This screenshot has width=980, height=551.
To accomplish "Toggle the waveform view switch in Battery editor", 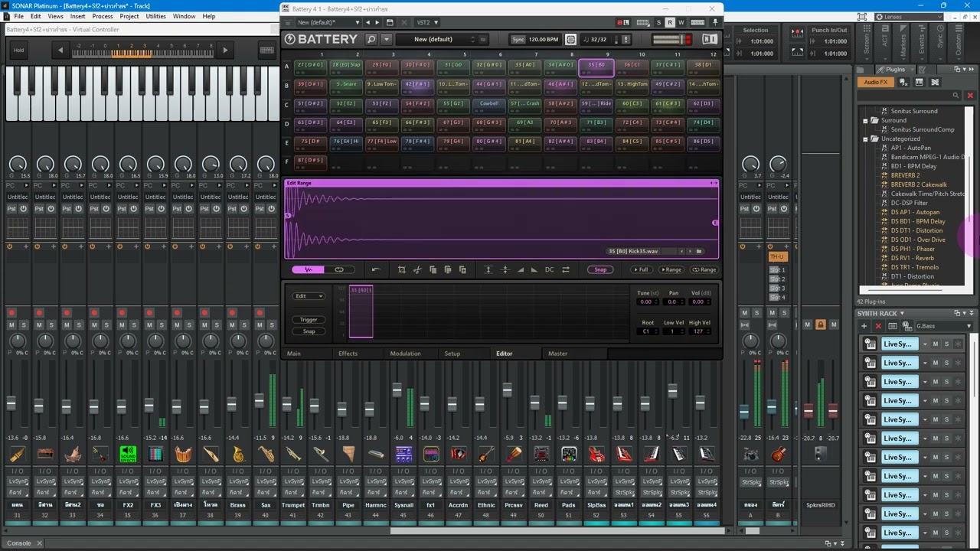I will pyautogui.click(x=308, y=269).
